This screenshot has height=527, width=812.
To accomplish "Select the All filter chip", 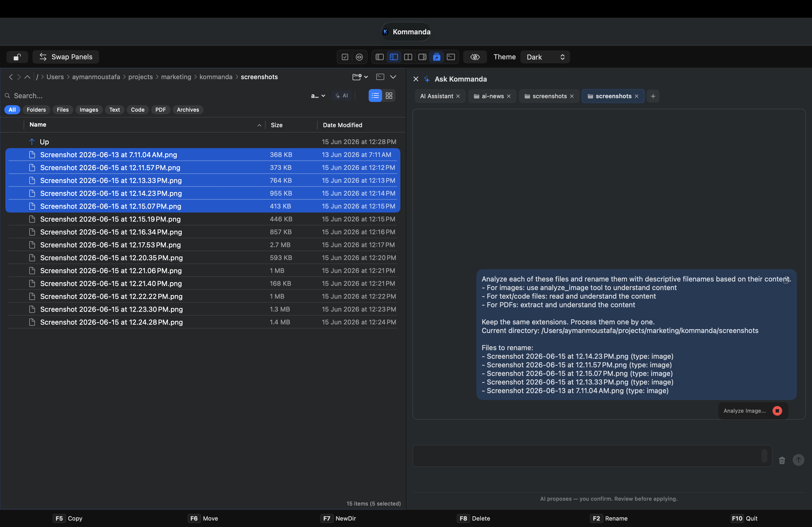I will (x=12, y=110).
